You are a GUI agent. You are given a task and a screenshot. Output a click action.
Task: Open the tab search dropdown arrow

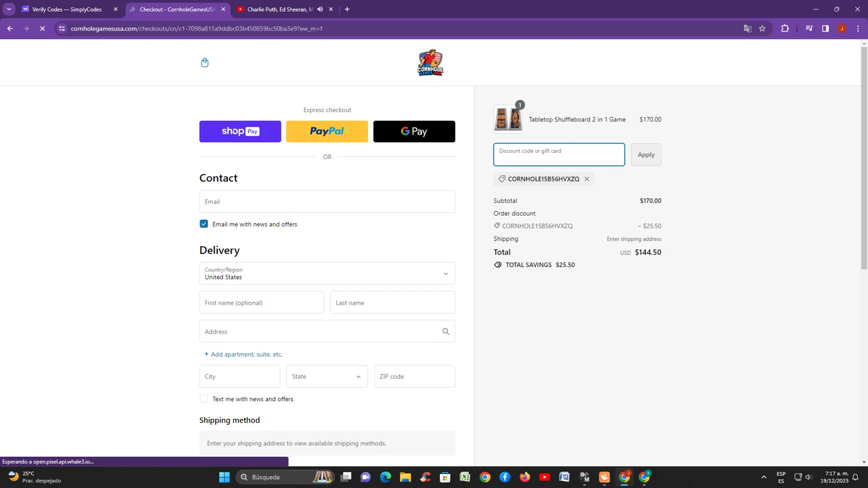(x=9, y=9)
